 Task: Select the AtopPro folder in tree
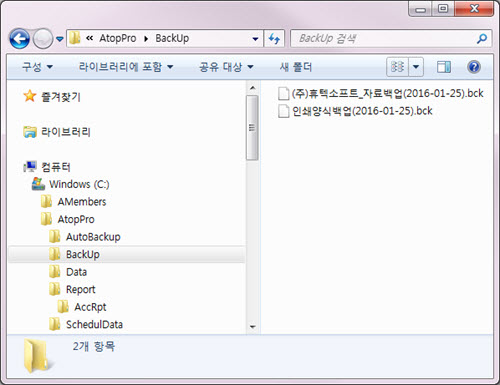[x=76, y=219]
